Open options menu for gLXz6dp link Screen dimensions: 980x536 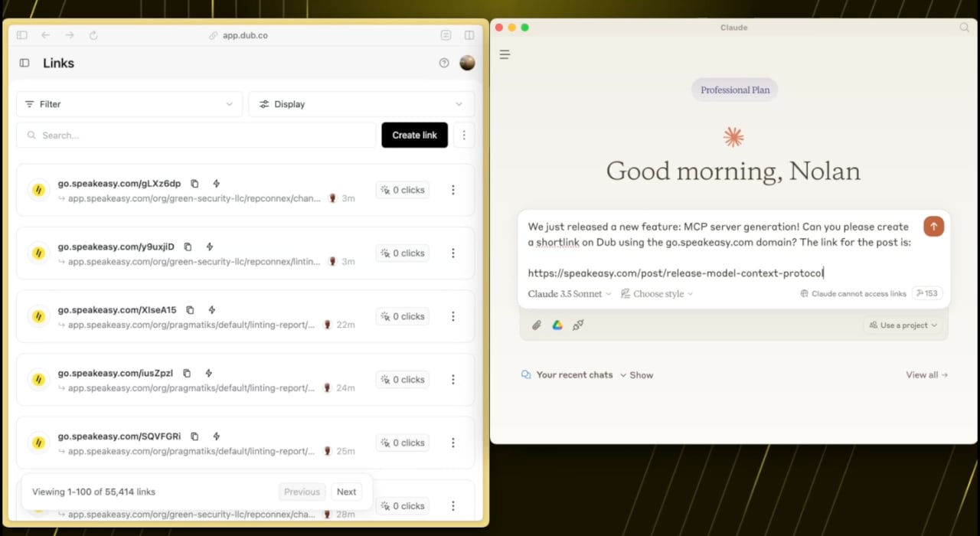pos(453,190)
